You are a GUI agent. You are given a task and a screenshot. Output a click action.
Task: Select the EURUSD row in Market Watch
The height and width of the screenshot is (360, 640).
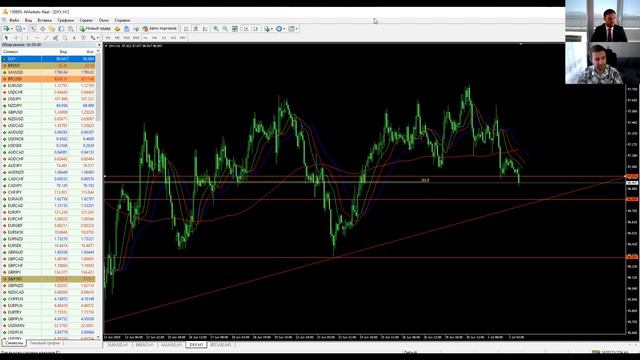48,86
